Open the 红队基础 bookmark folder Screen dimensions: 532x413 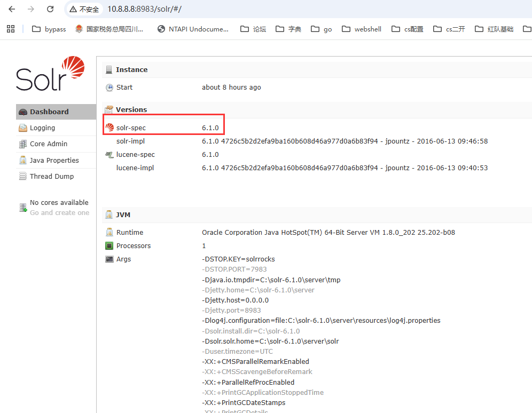point(494,29)
